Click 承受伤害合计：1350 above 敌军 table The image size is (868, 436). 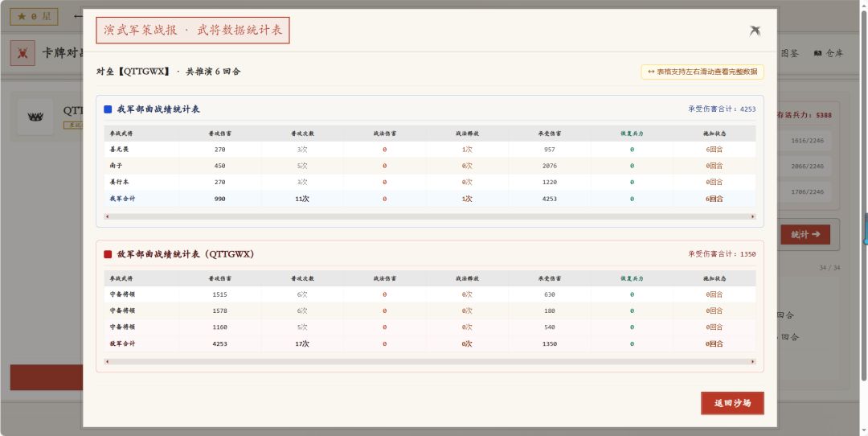(722, 254)
